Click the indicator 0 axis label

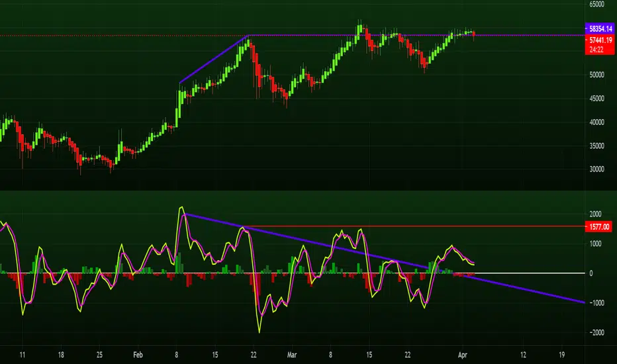(x=591, y=273)
